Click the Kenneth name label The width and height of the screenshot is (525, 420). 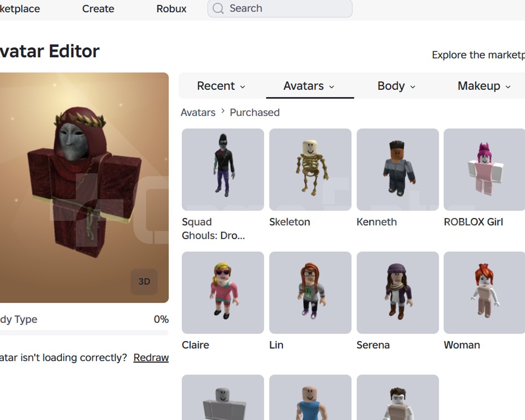coord(377,222)
